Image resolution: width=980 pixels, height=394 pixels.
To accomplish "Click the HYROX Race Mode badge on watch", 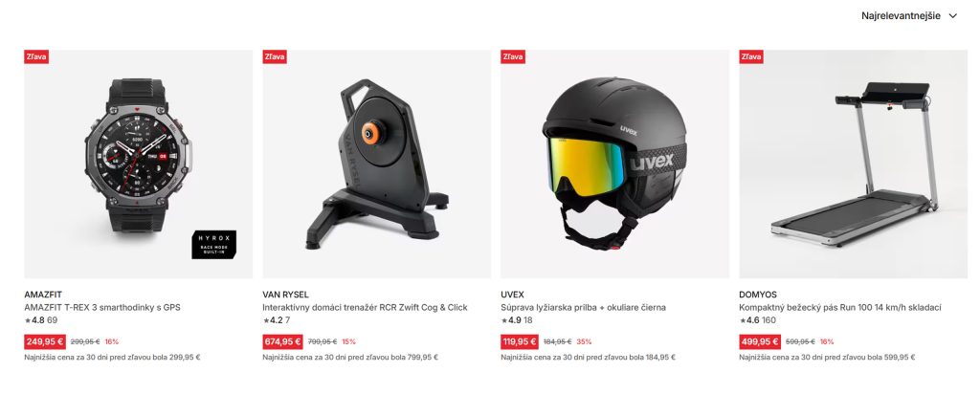I will point(213,245).
